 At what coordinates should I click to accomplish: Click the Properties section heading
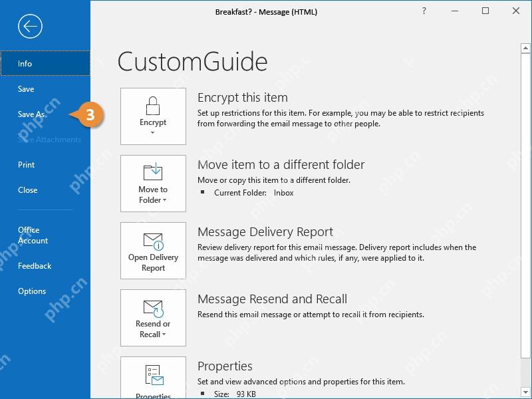225,366
